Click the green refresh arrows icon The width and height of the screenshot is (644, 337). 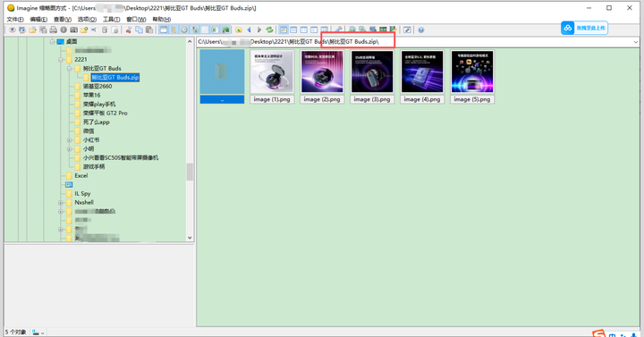point(269,30)
